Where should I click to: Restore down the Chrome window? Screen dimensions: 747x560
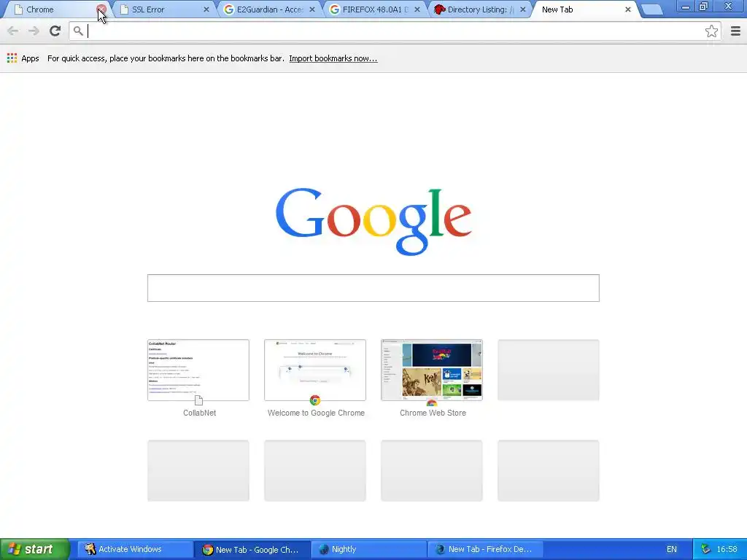coord(704,7)
